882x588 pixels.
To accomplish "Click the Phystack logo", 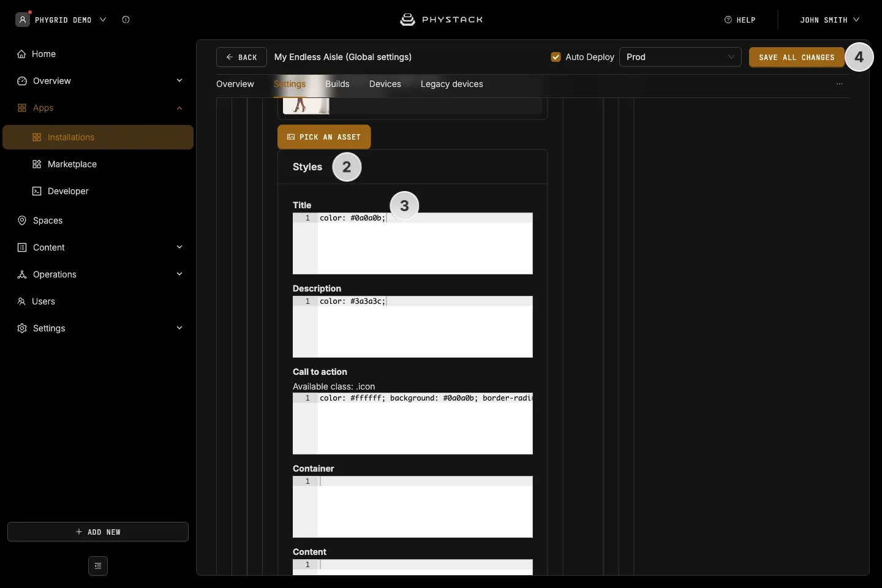I will 441,20.
